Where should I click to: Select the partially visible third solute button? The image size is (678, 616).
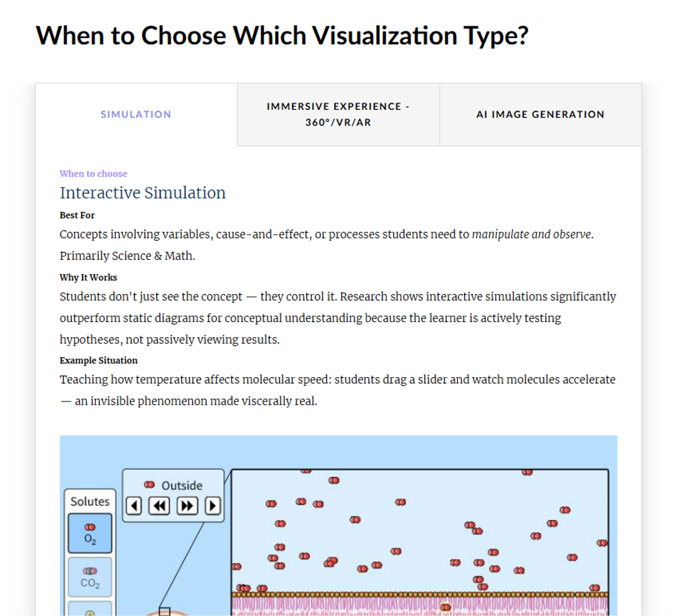[x=90, y=609]
